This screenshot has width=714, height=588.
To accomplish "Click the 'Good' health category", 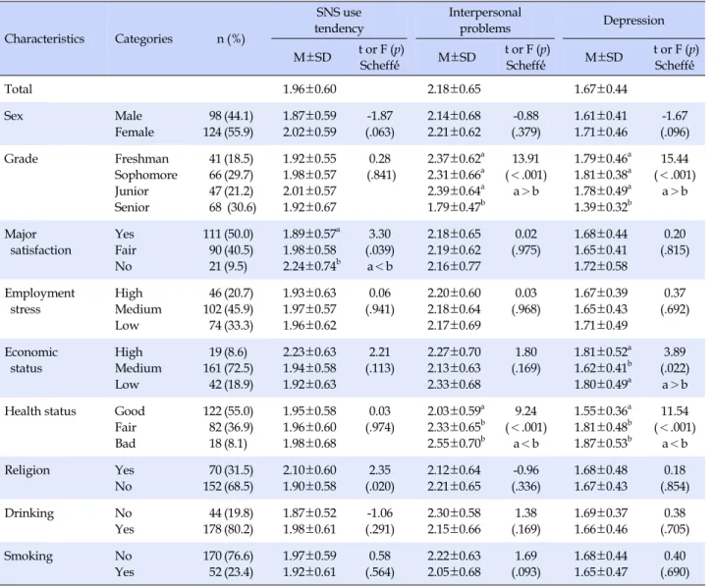I will [x=130, y=411].
